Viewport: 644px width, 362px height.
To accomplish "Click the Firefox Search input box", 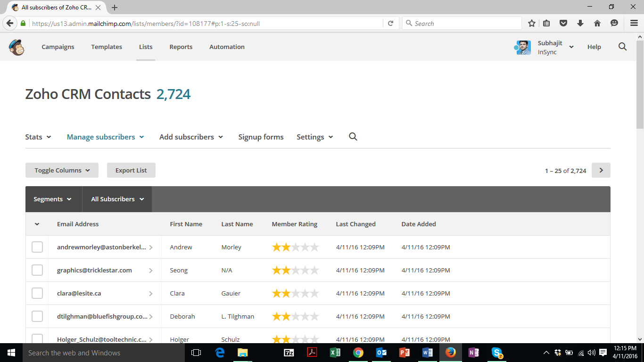I will pyautogui.click(x=462, y=23).
